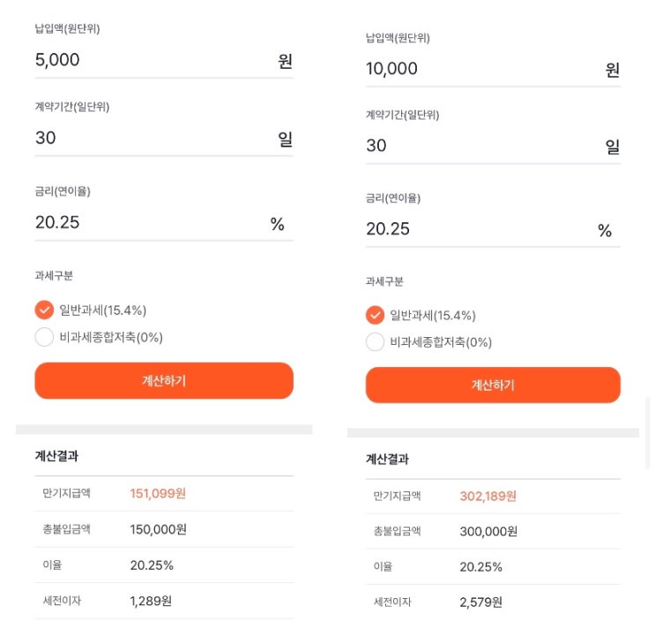Click 납입액 field showing 10,000
Screen dimensions: 655x644
tap(480, 69)
